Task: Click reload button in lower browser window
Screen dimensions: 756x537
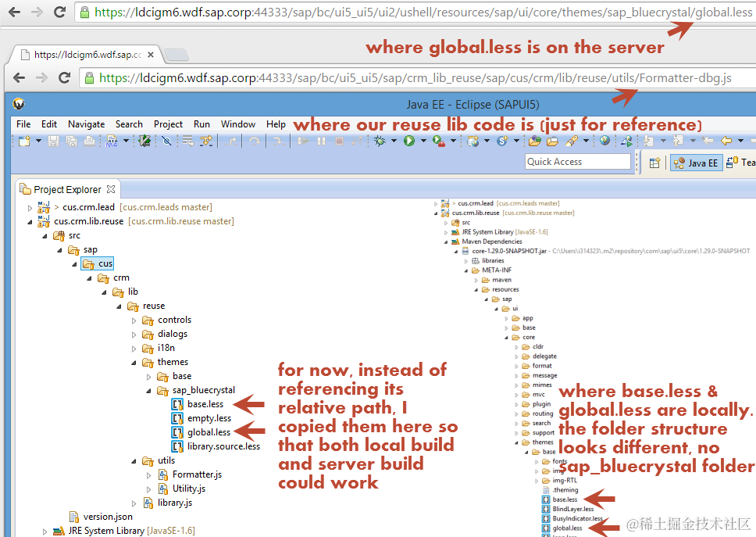Action: (65, 77)
